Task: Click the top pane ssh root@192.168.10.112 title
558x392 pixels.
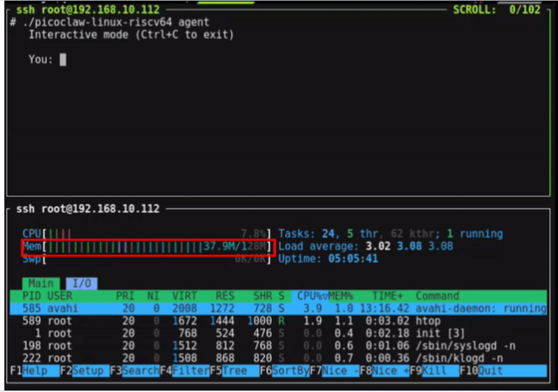Action: [88, 9]
